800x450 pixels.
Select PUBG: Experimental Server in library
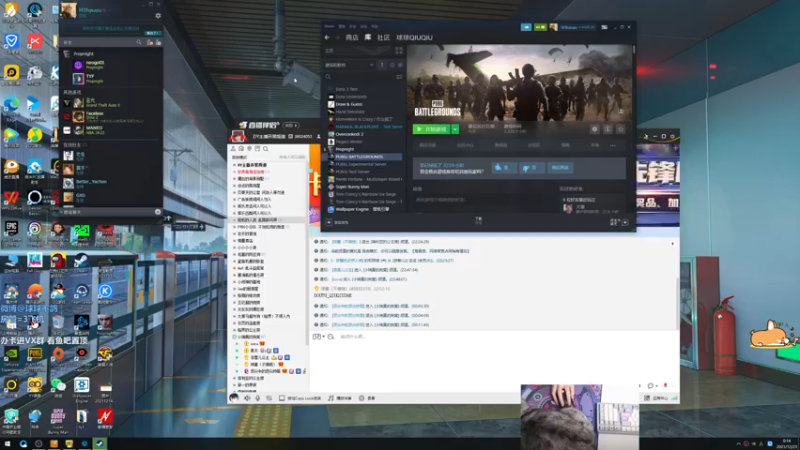pos(361,164)
